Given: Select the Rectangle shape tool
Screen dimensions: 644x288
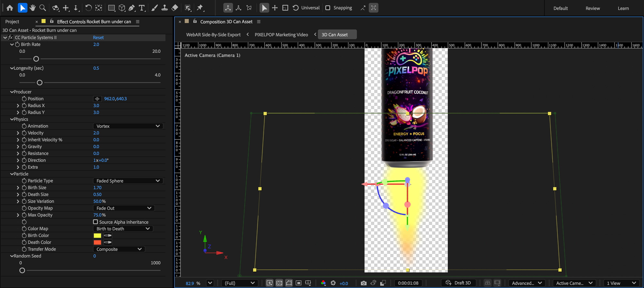Looking at the screenshot, I should point(111,8).
